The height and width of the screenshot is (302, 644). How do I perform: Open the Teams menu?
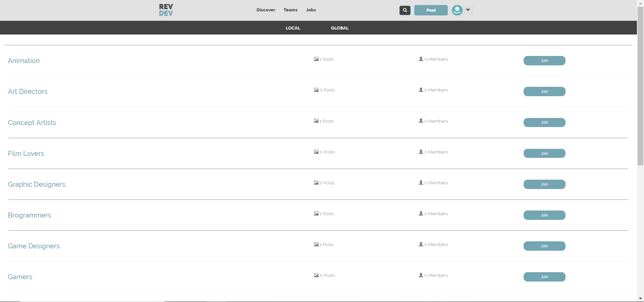coord(290,10)
